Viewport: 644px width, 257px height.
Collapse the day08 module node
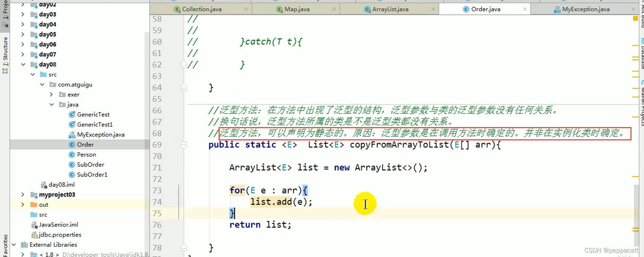pyautogui.click(x=23, y=64)
